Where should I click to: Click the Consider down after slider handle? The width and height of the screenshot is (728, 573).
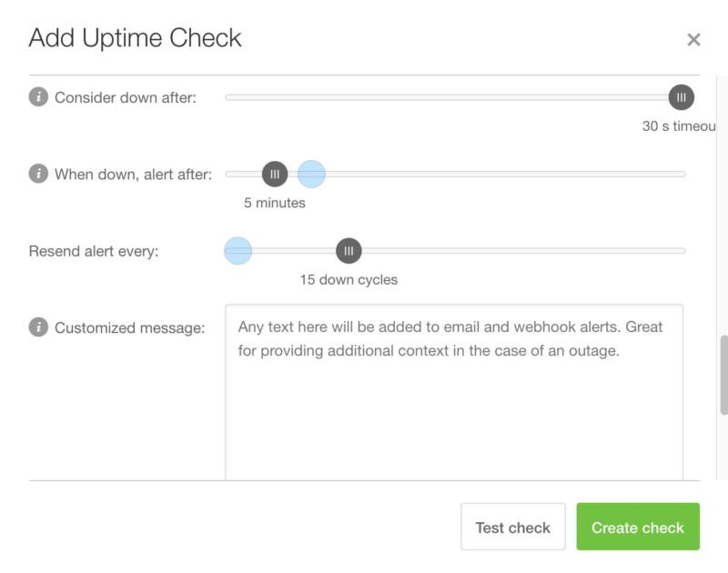[x=681, y=96]
